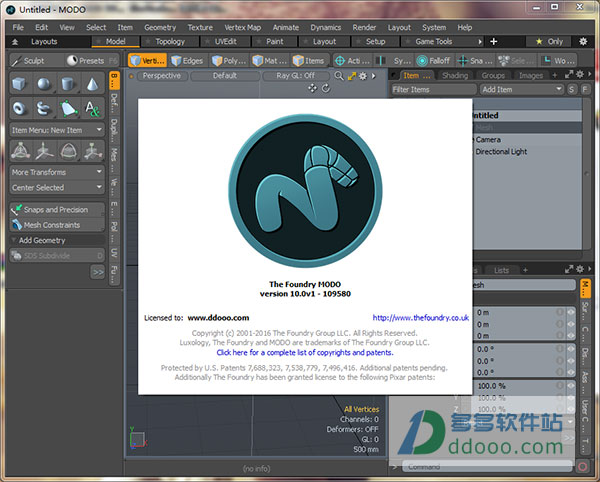Select the Cone primitive tool

[92, 84]
